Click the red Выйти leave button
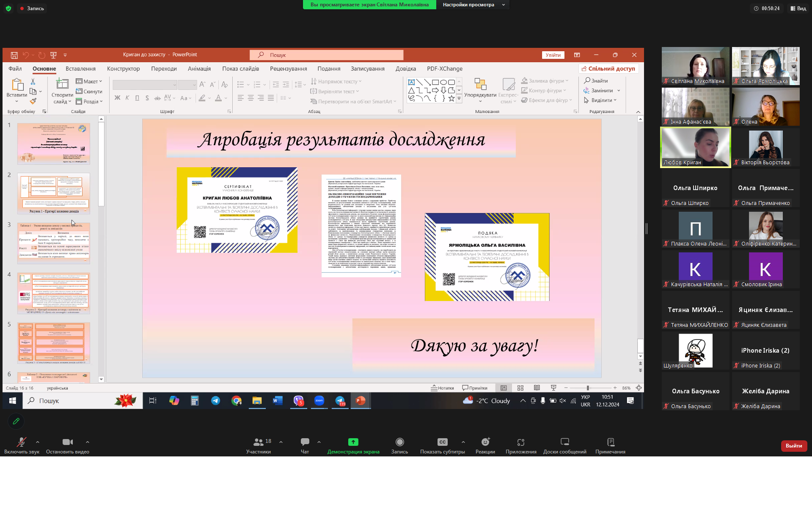This screenshot has width=812, height=525. pyautogui.click(x=794, y=446)
